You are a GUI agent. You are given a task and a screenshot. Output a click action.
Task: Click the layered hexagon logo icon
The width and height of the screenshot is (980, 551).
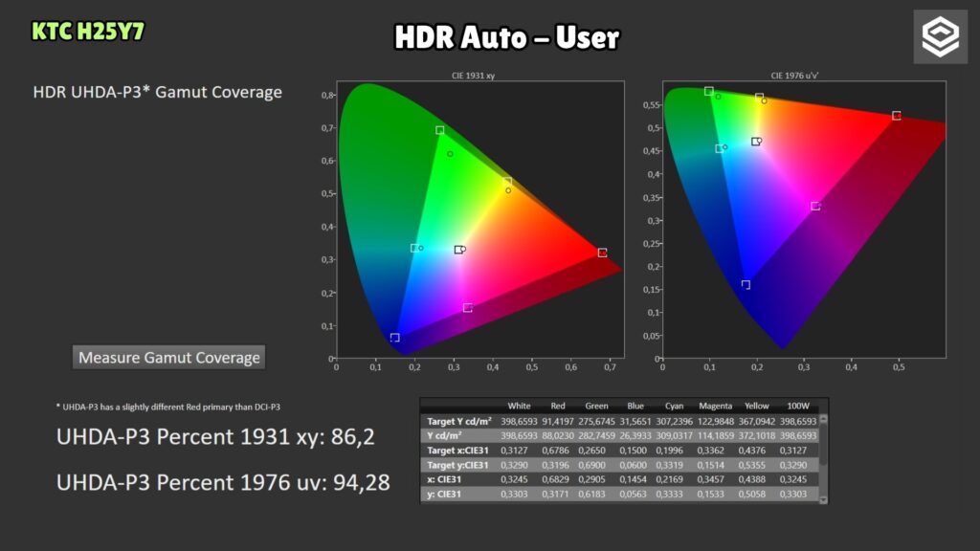(x=940, y=37)
